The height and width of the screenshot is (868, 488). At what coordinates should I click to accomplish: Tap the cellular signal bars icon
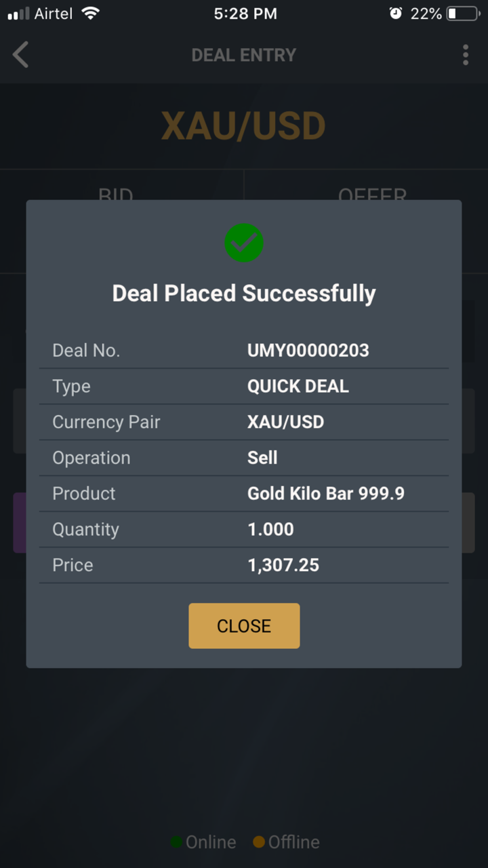pyautogui.click(x=18, y=14)
